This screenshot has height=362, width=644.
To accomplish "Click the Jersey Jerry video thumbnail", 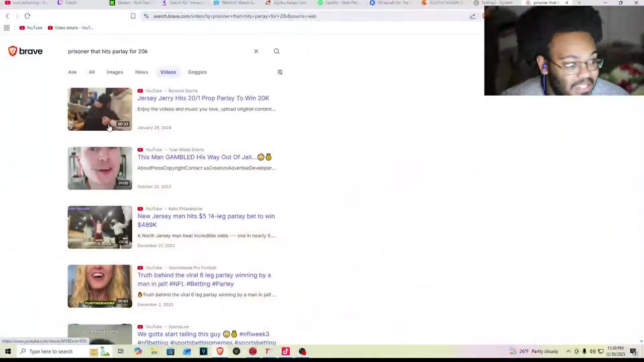I will point(100,109).
